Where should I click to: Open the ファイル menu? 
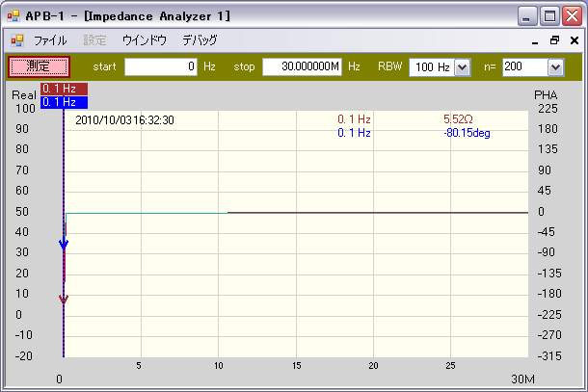pyautogui.click(x=50, y=40)
